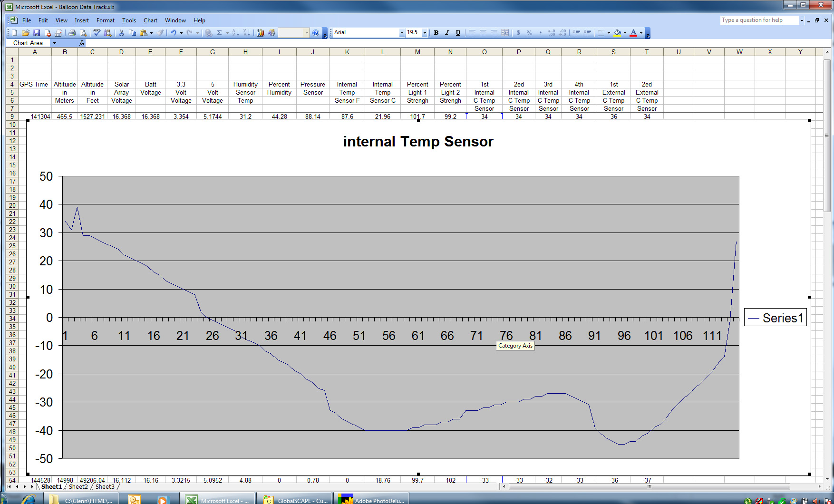Go to last sheet tab navigation arrow

click(x=32, y=487)
